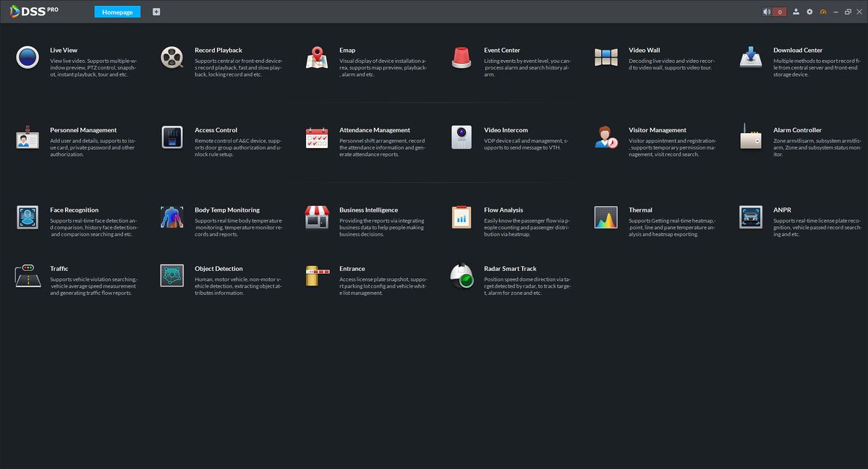
Task: Click the red alarm count badge
Action: point(780,12)
